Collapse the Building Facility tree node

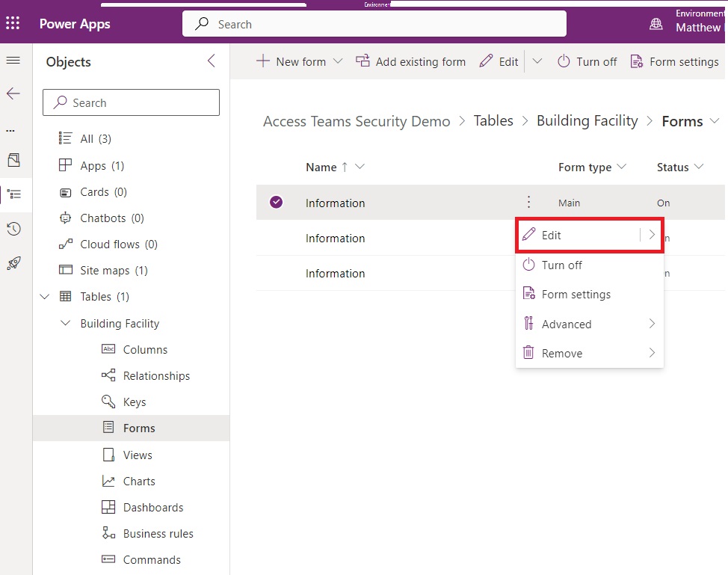66,323
